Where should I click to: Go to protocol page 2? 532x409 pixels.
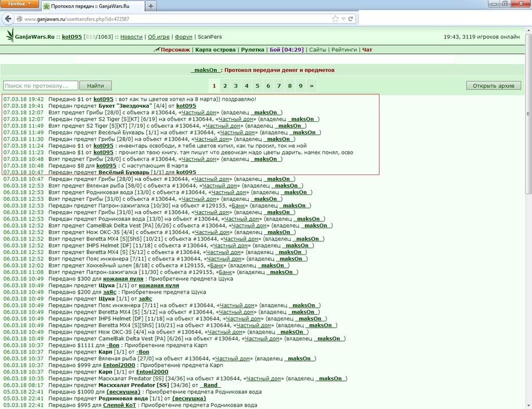pos(225,86)
